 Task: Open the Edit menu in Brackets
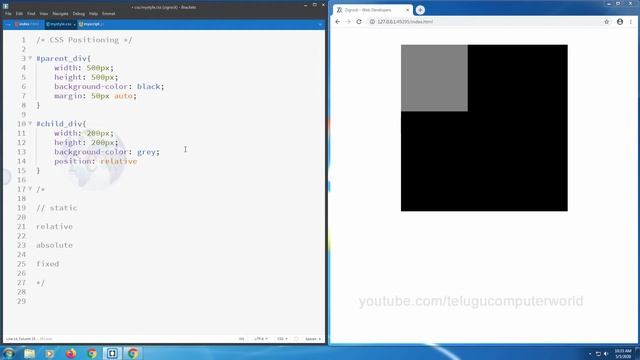(x=19, y=13)
